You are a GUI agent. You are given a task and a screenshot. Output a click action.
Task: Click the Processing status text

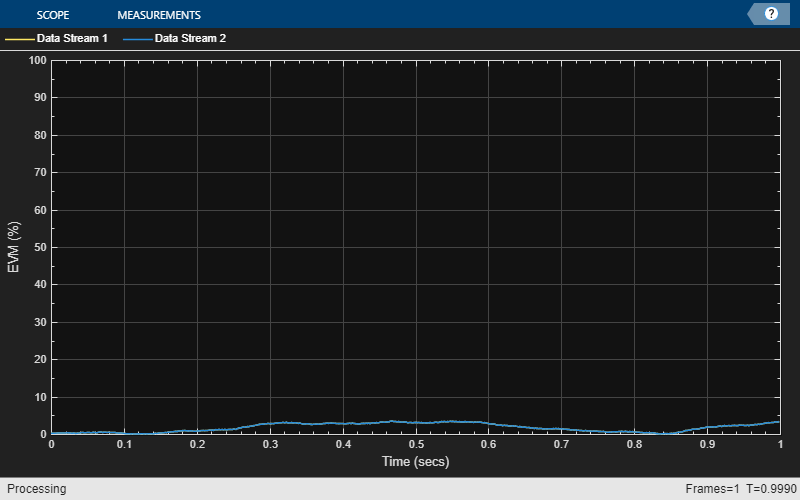(x=33, y=489)
